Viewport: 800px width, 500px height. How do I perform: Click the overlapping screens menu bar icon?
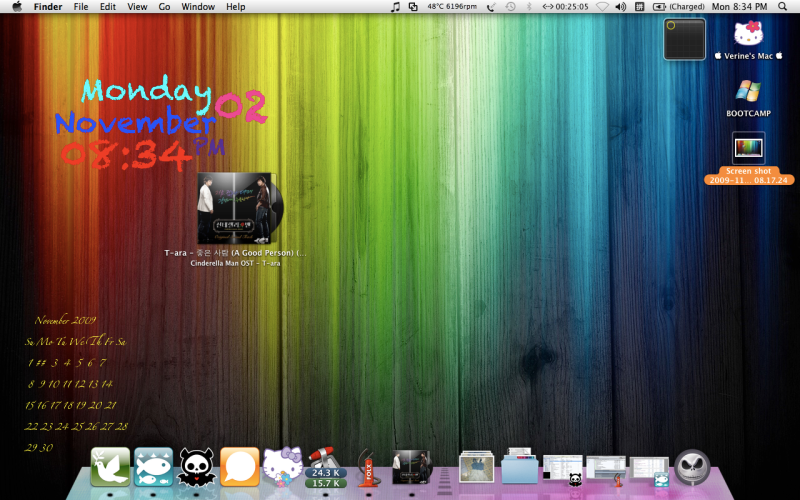tap(413, 7)
